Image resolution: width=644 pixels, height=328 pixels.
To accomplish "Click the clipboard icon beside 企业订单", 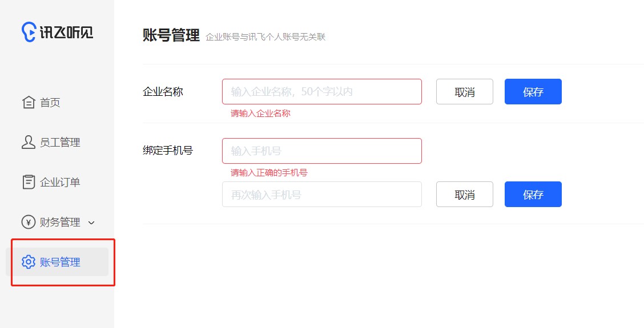I will (x=29, y=182).
